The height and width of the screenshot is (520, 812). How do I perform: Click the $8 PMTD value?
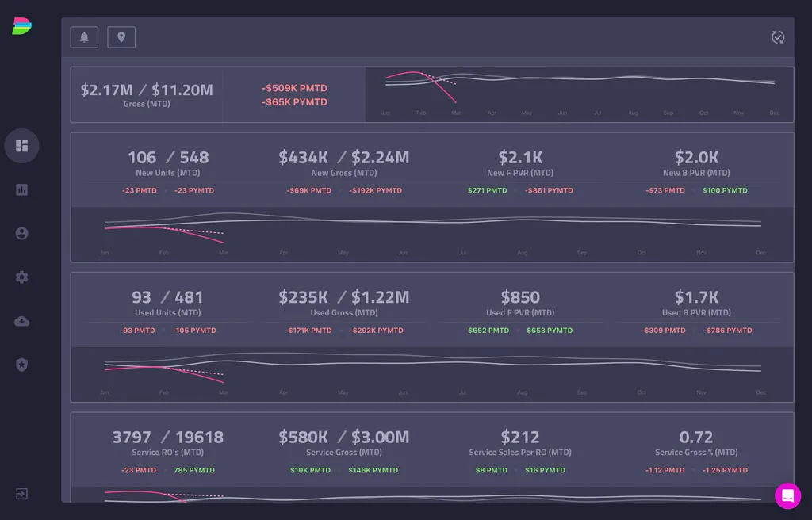coord(492,470)
